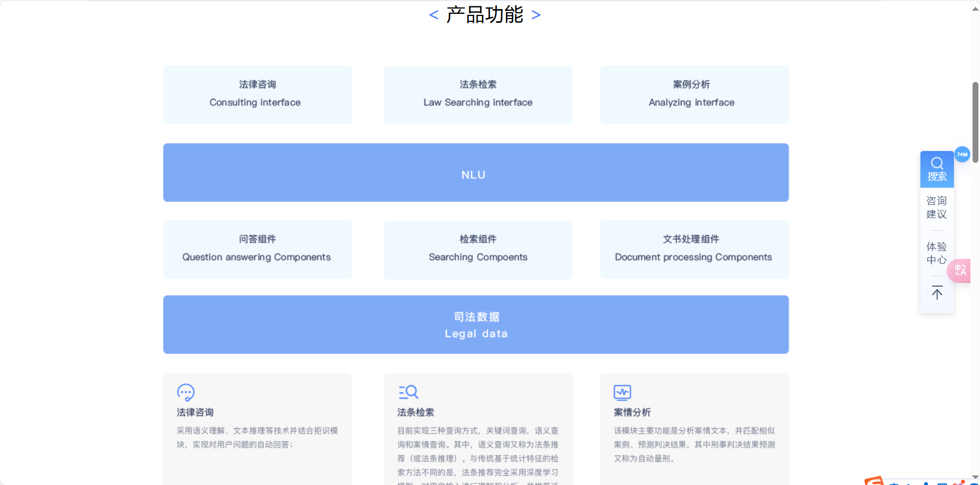Click the blue 74M badge
Image resolution: width=980 pixels, height=485 pixels.
(962, 154)
